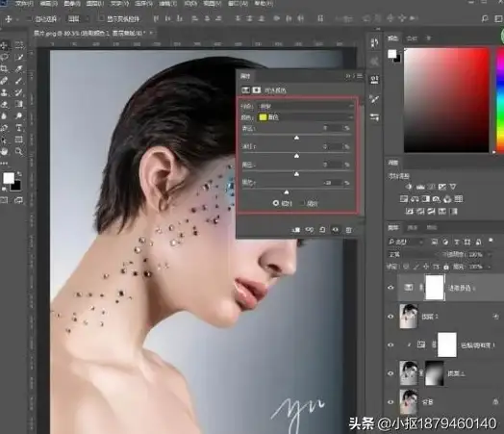Open the blend mode dropdown showing 正常
This screenshot has width=504, height=434.
(412, 255)
